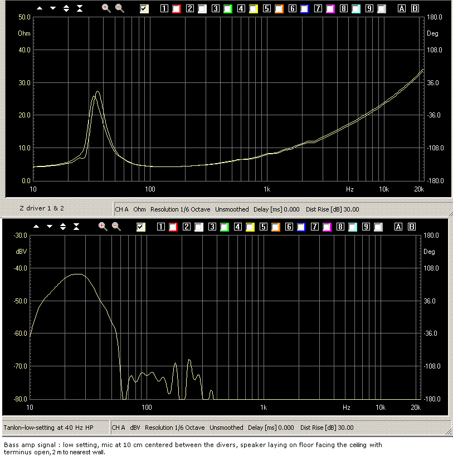Toggle blue overlay 6 checkbox in bottom graph

tap(301, 227)
